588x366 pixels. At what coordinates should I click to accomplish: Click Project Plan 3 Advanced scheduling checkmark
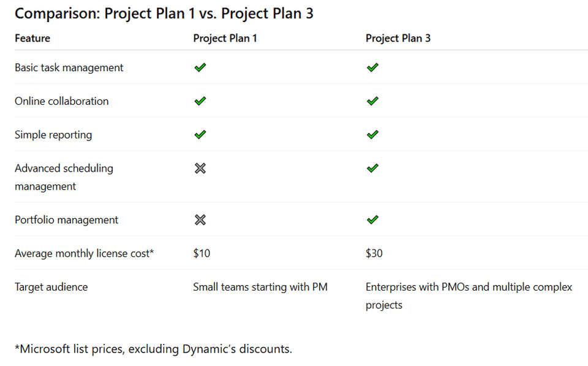[x=372, y=168]
